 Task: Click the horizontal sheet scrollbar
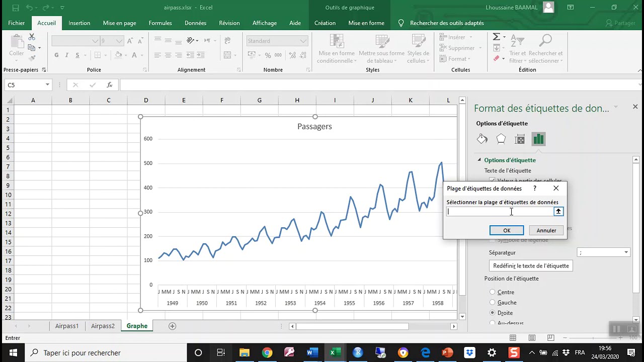coord(352,326)
